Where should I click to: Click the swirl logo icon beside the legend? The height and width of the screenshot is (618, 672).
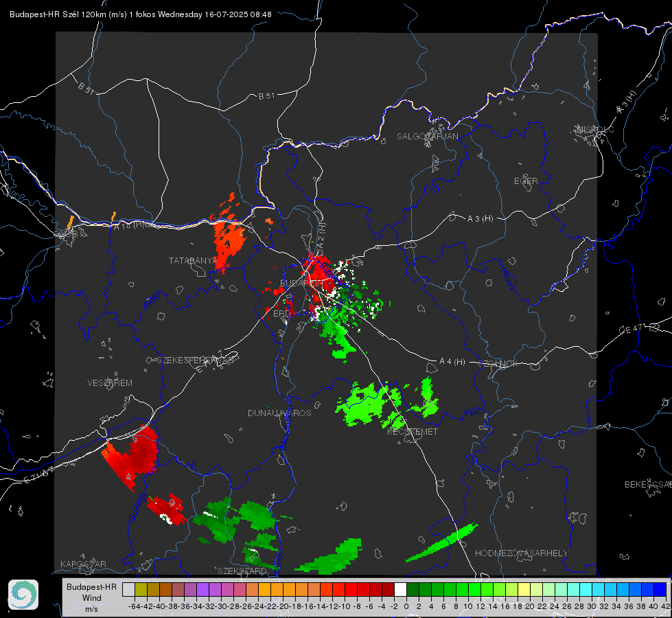23,595
